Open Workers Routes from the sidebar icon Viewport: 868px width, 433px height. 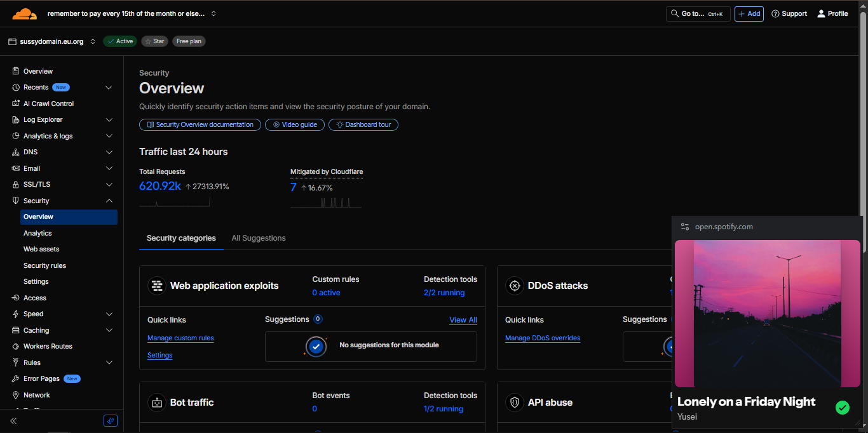(x=16, y=346)
